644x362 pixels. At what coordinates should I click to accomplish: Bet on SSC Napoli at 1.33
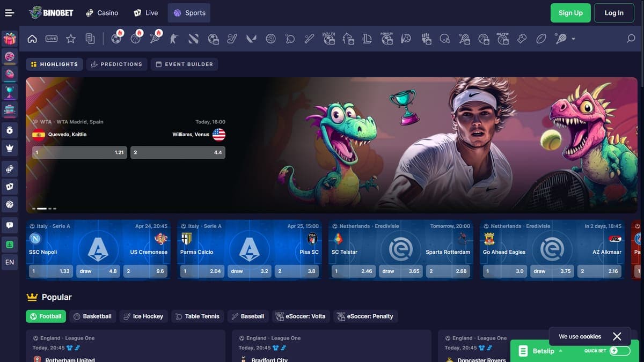pyautogui.click(x=51, y=271)
